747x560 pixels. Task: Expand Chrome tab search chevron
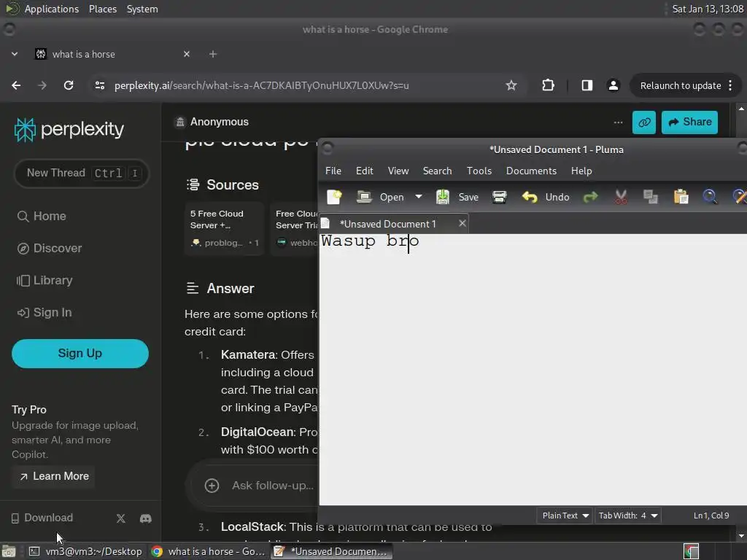pyautogui.click(x=15, y=54)
